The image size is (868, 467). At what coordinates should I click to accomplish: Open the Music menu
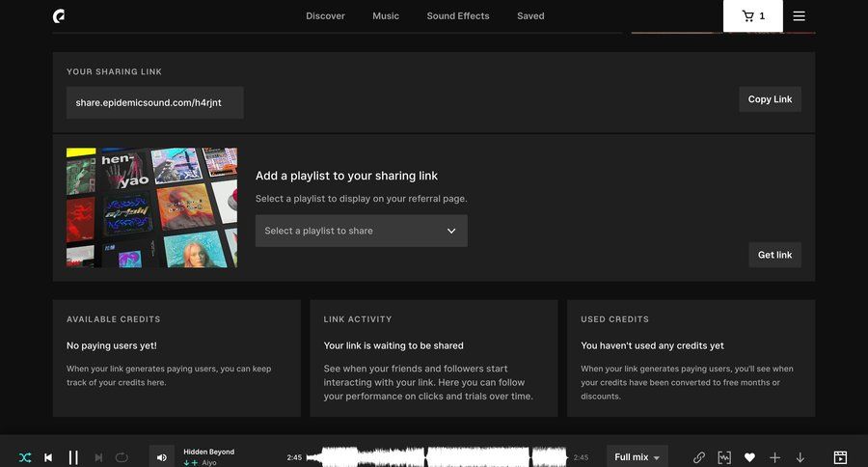386,16
